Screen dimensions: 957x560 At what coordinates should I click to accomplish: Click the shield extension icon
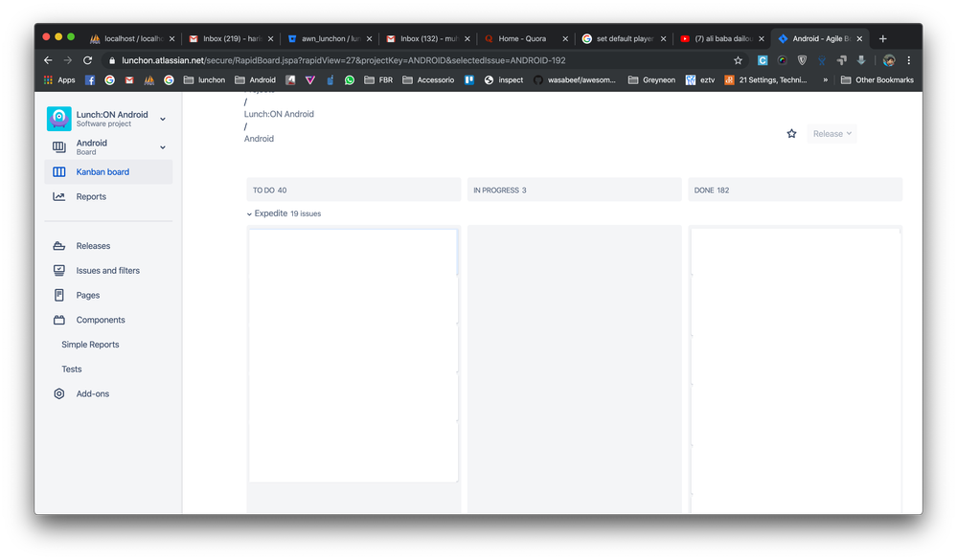tap(802, 60)
